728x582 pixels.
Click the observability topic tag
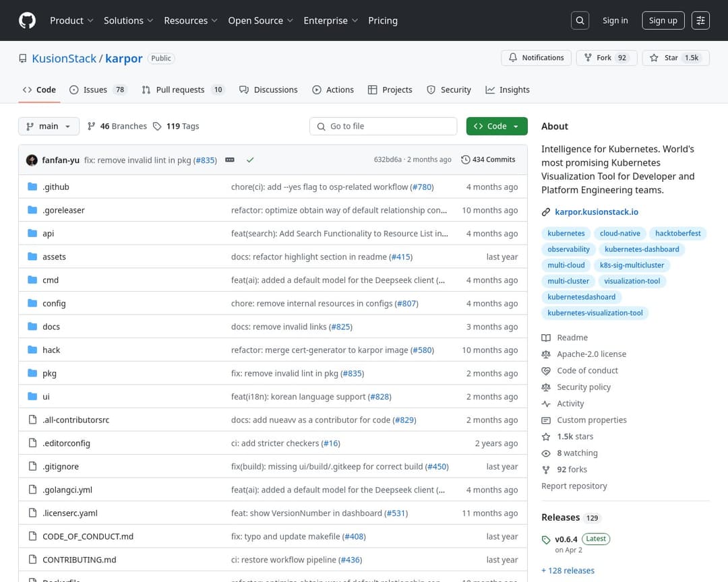pyautogui.click(x=568, y=249)
